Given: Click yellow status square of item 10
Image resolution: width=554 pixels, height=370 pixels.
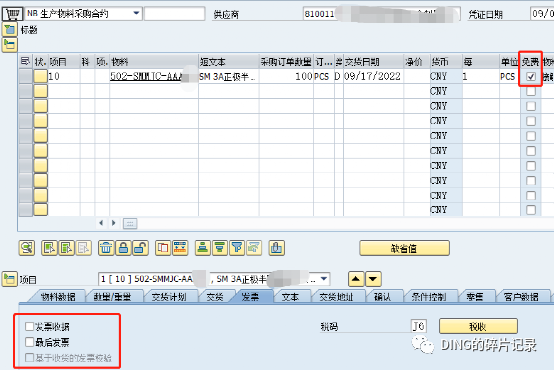Looking at the screenshot, I should coord(40,76).
